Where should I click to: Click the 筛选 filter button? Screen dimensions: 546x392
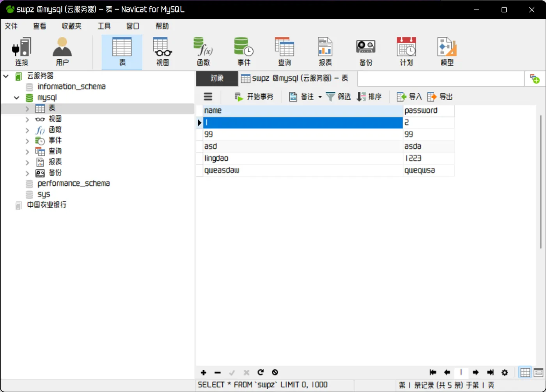pos(338,97)
